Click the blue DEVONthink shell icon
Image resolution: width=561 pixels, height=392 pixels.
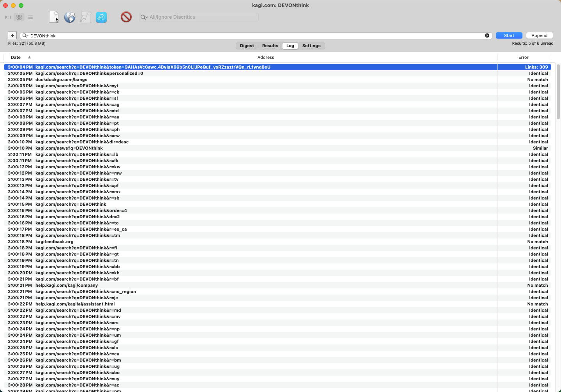click(x=101, y=17)
